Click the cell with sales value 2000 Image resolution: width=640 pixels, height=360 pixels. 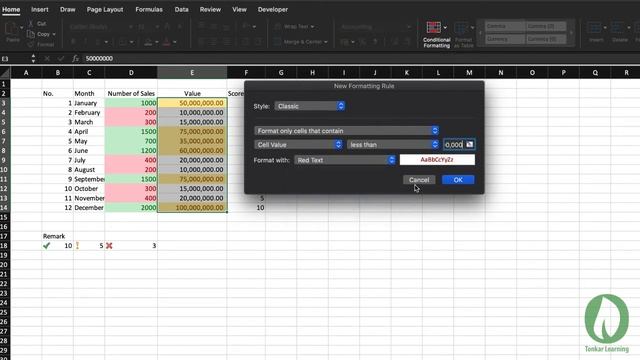click(x=131, y=208)
